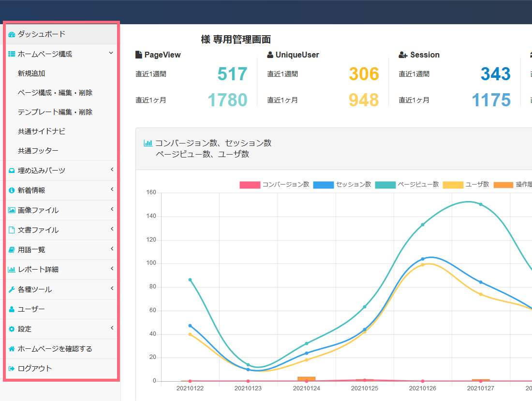Open ホームページを確認する link

click(x=55, y=349)
